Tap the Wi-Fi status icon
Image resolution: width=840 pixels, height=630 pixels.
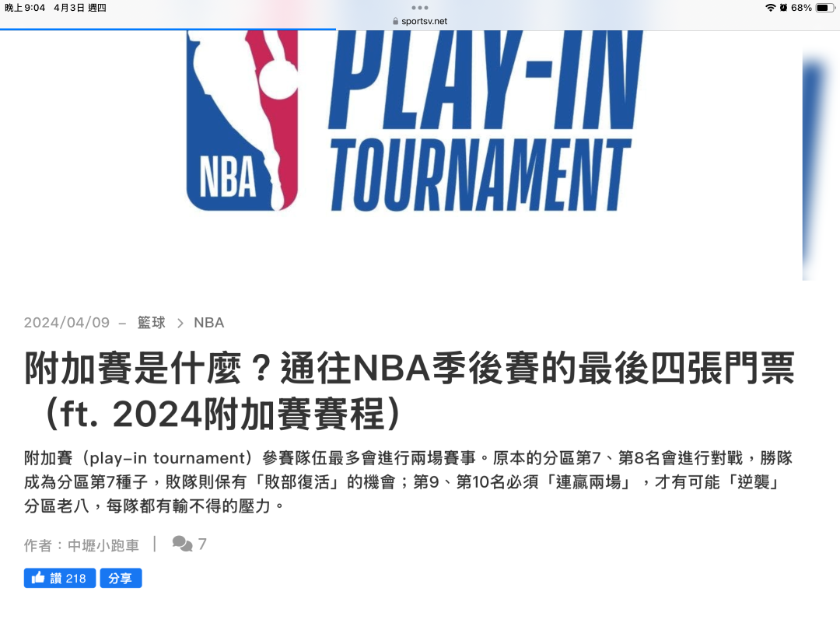tap(770, 8)
